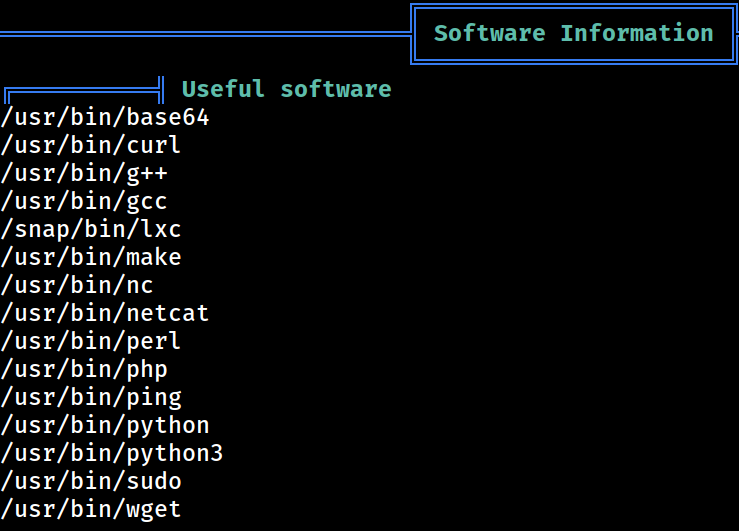Click the /usr/bin/make line

[91, 257]
